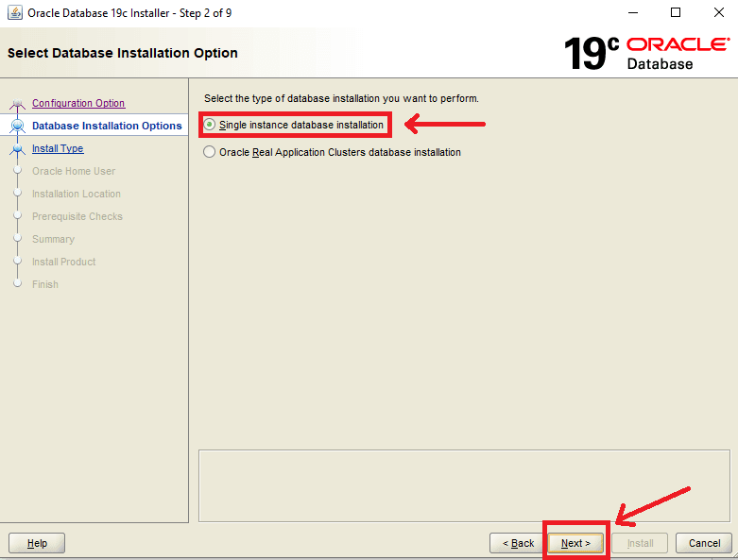Open the Configuration Option step link

point(78,103)
